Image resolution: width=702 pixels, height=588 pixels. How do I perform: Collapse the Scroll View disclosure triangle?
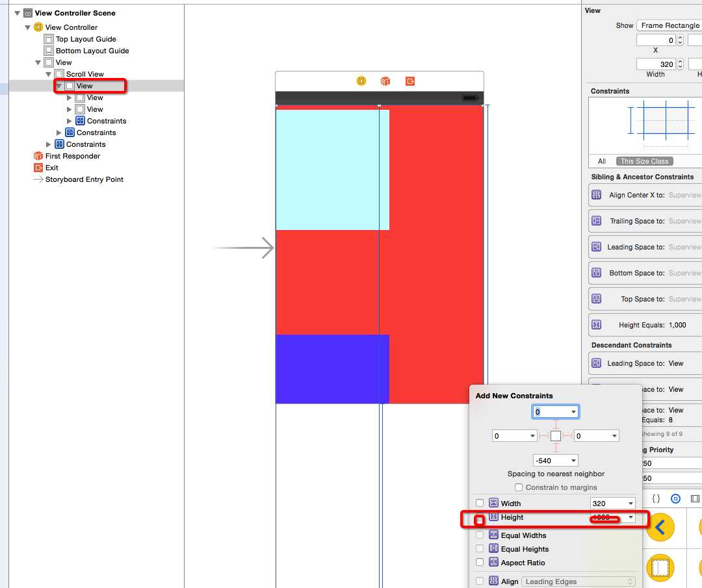(x=48, y=74)
